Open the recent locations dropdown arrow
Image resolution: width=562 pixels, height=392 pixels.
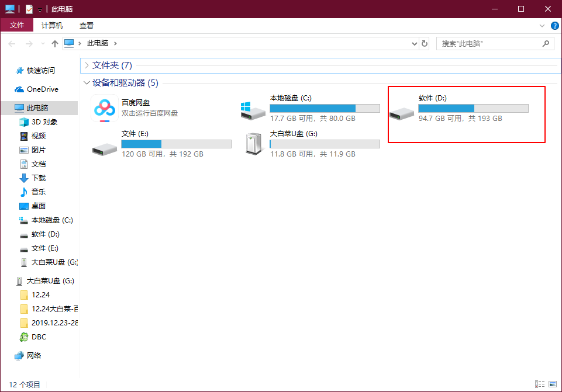click(x=43, y=44)
